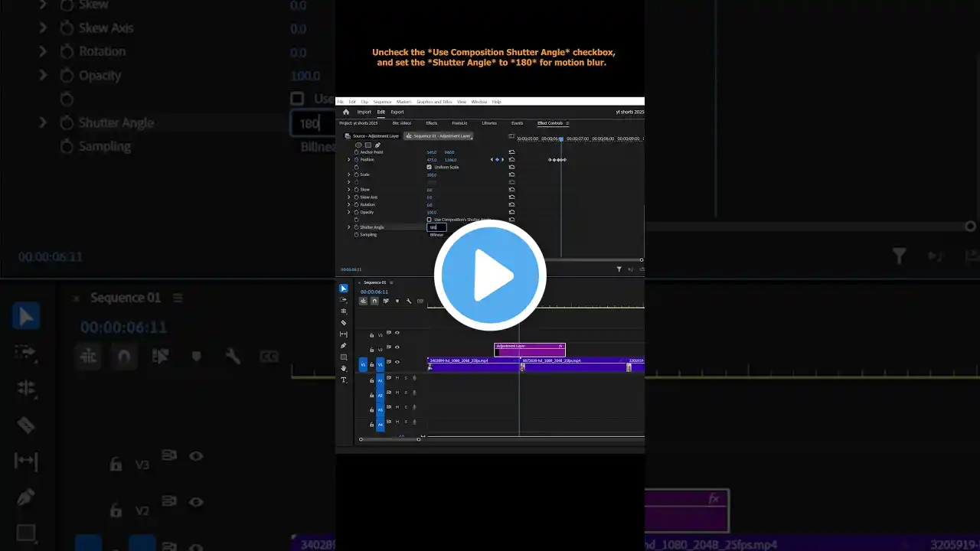
Task: Click the timeline zoom scroll bar
Action: pos(390,439)
